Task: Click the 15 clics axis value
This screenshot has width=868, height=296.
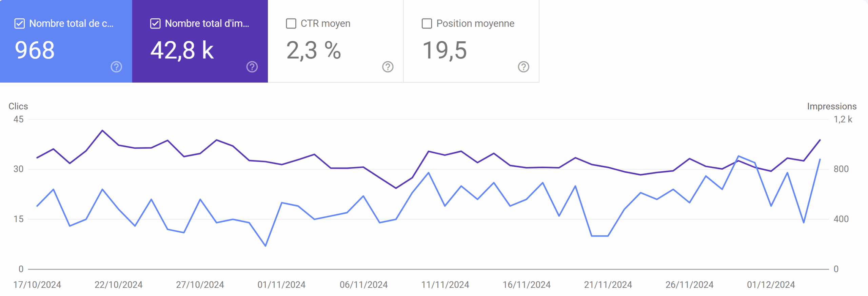Action: (19, 219)
